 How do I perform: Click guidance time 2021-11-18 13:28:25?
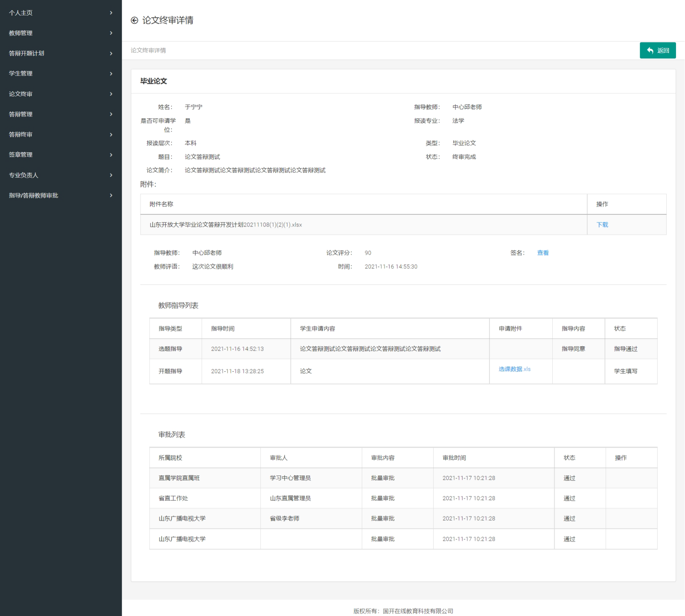click(x=237, y=371)
